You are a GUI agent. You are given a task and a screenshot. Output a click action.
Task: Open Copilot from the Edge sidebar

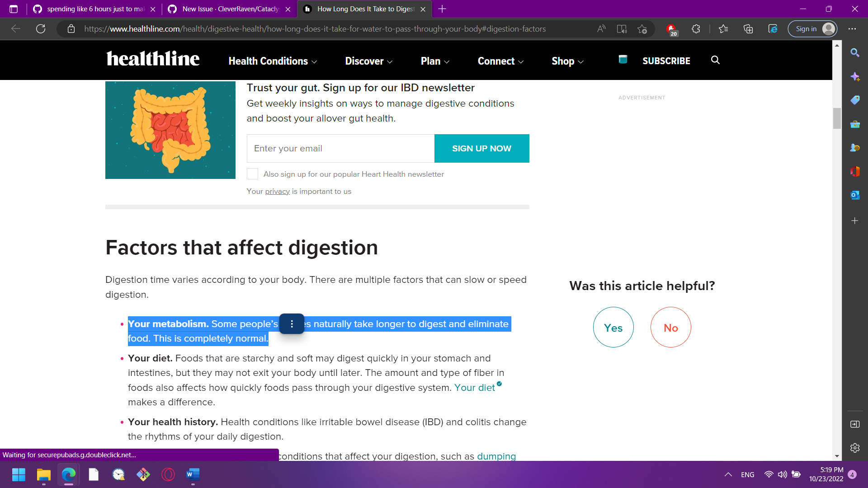click(x=856, y=77)
